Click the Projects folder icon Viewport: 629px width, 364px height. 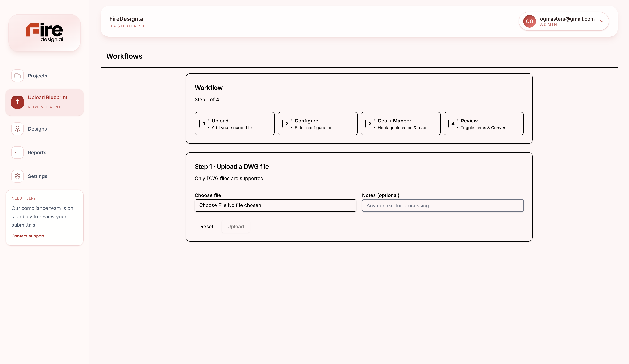[17, 76]
